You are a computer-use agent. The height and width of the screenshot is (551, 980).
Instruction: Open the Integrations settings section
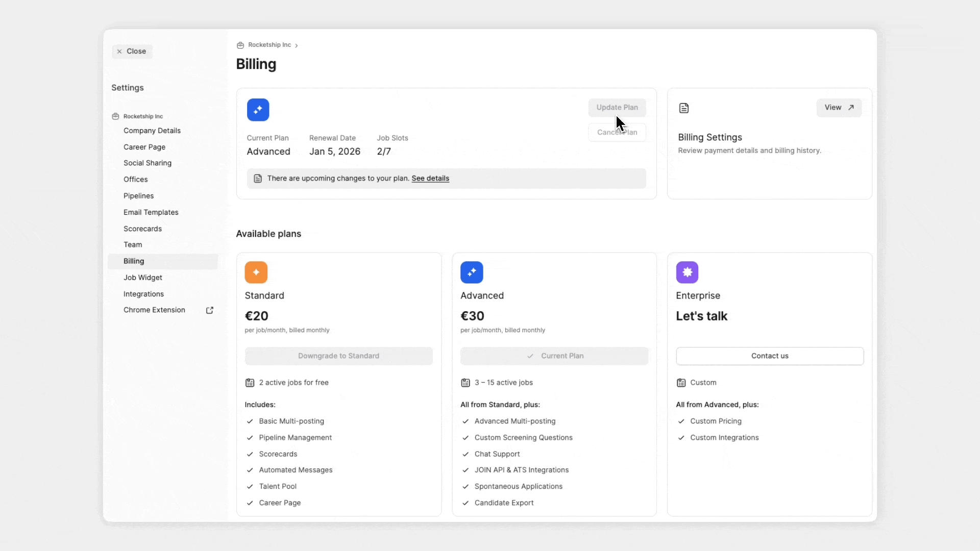[143, 294]
